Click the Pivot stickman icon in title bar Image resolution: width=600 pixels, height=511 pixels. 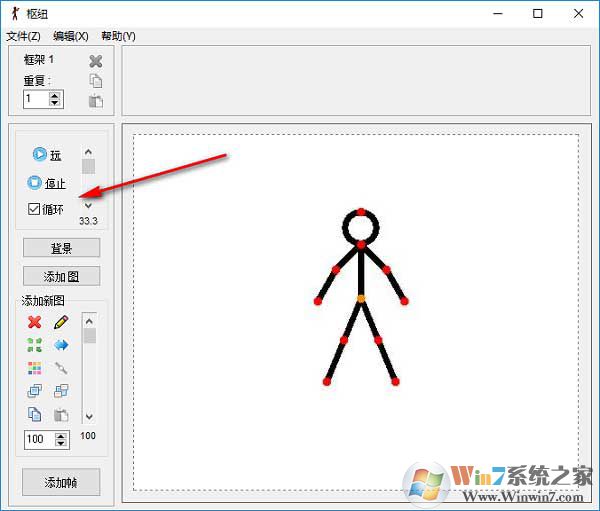point(15,14)
